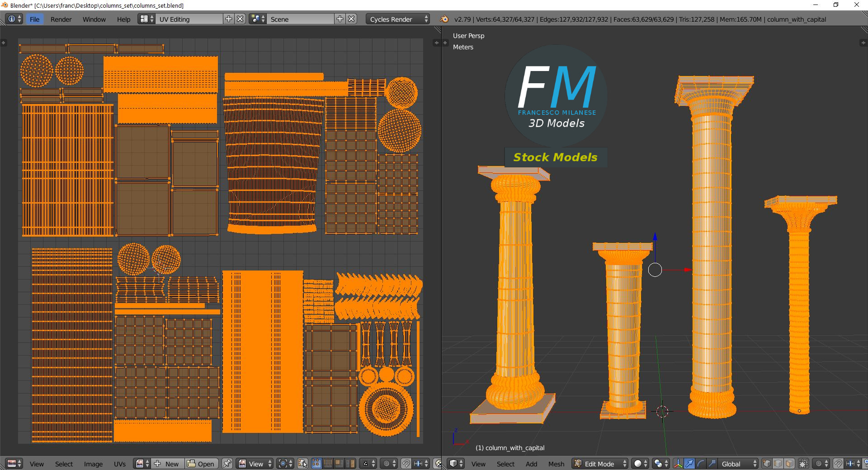The height and width of the screenshot is (470, 868).
Task: Switch to face select mode in 3D view
Action: click(x=789, y=464)
